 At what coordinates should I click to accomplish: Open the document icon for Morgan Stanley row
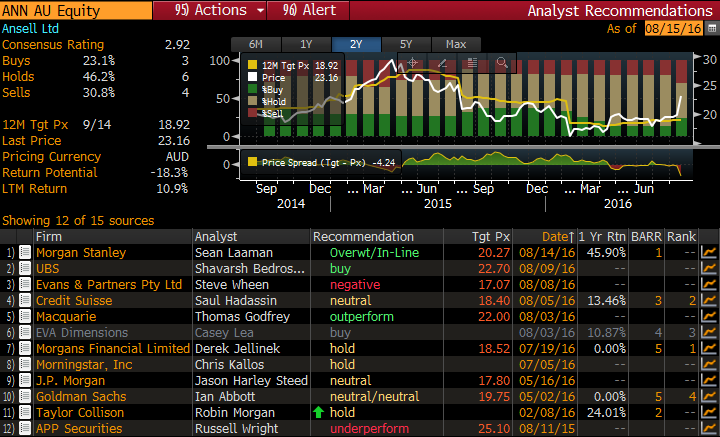point(25,252)
